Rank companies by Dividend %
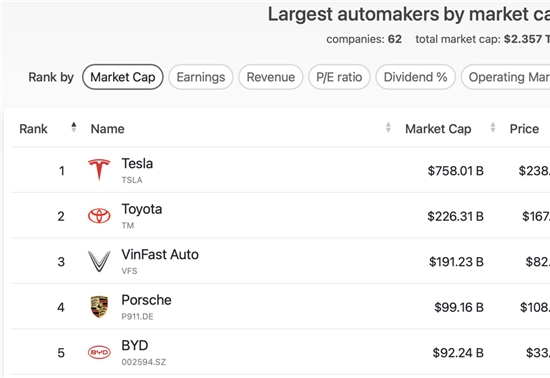Screen dimensions: 550x378 click(415, 77)
